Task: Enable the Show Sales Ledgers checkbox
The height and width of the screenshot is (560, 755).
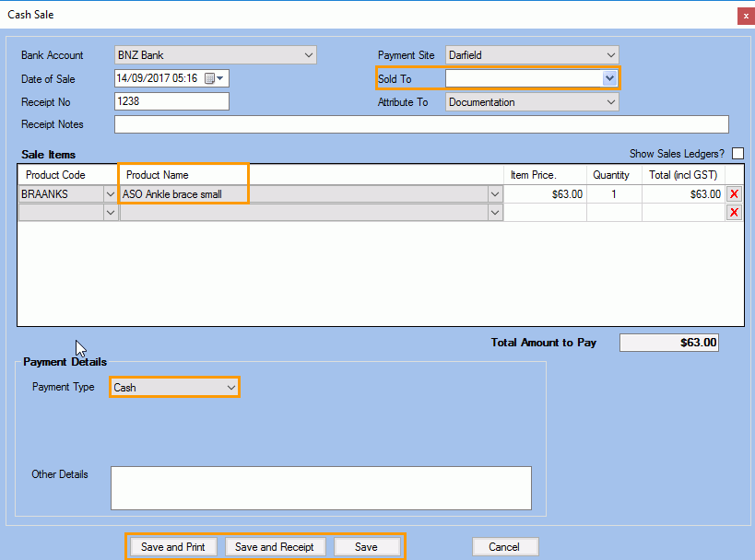Action: (737, 154)
